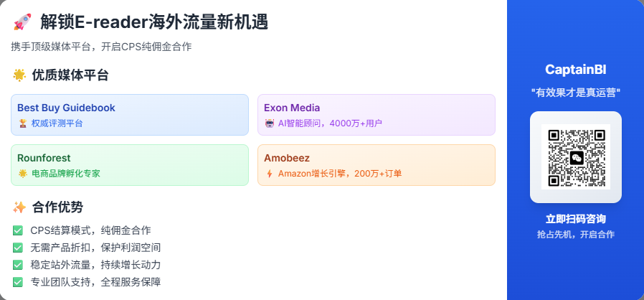Click the headline 解锁E-reader海外流量新机遇
The width and height of the screenshot is (644, 300).
(x=154, y=22)
